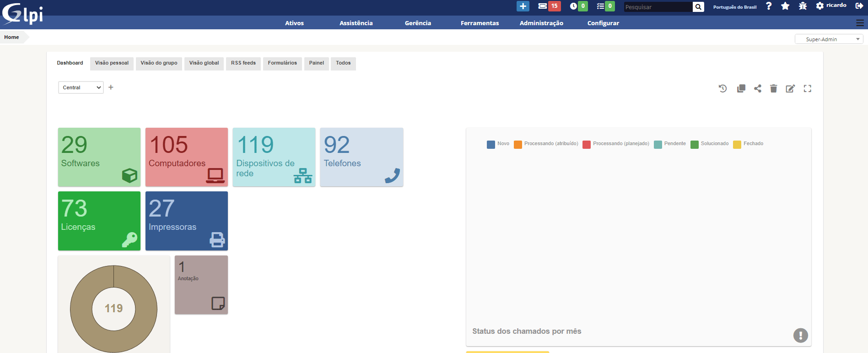Select the Dashboard tab
868x353 pixels.
pos(70,63)
